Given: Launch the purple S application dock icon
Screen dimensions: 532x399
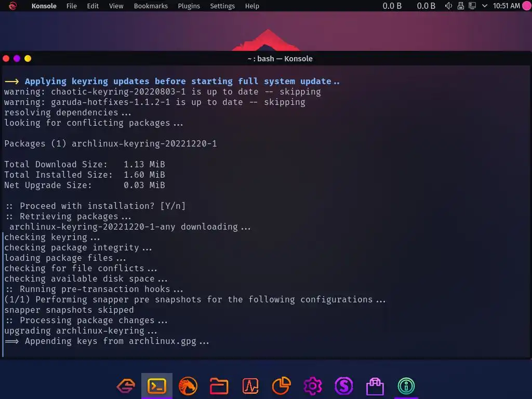Looking at the screenshot, I should tap(344, 386).
